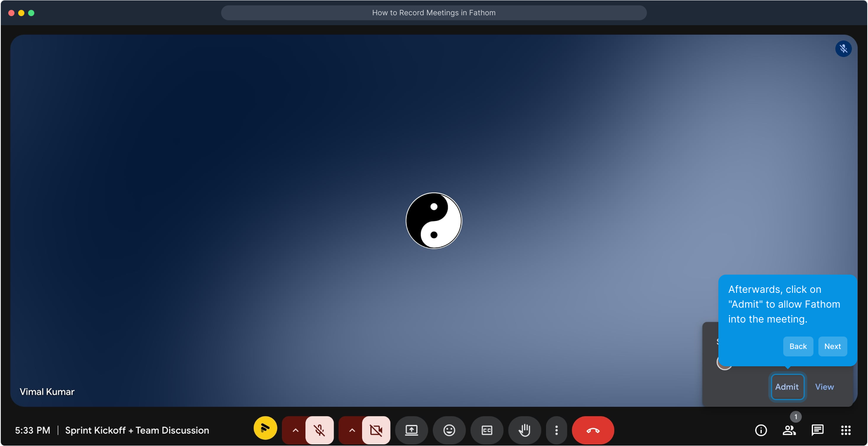
Task: Click the yellow minimize window button
Action: pos(21,13)
